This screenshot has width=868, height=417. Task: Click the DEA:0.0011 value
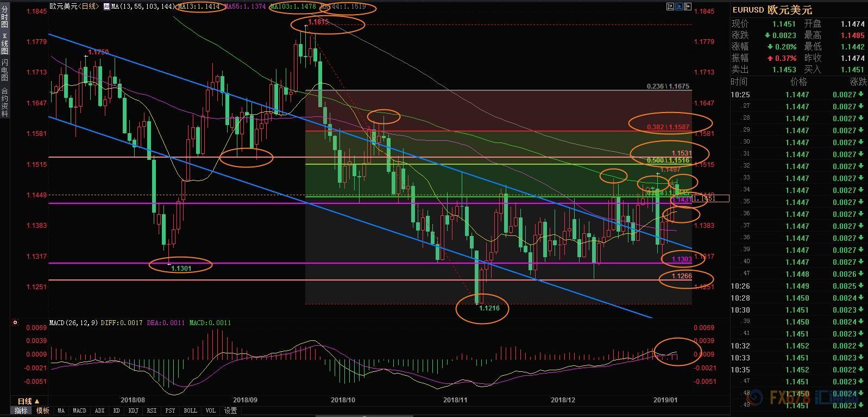coord(165,323)
